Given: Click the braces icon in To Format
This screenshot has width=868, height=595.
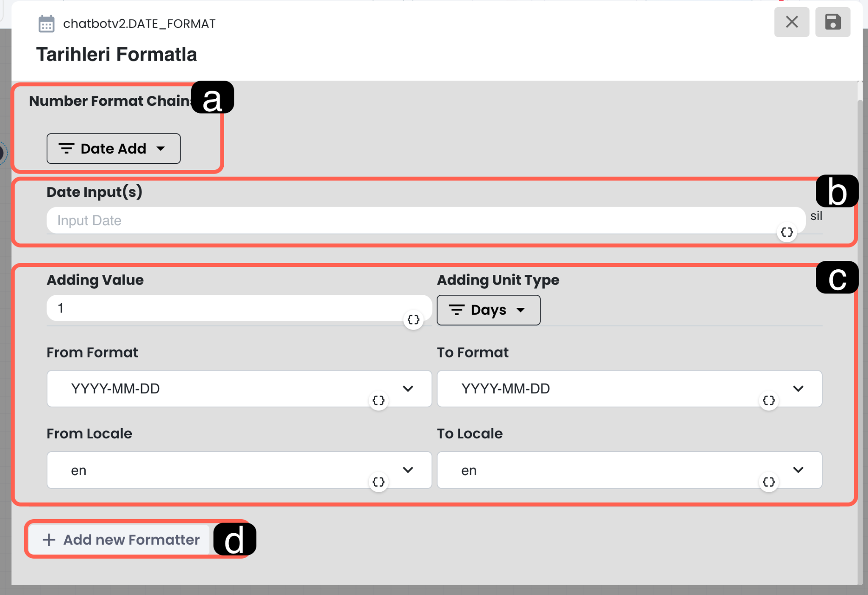Looking at the screenshot, I should [x=768, y=401].
